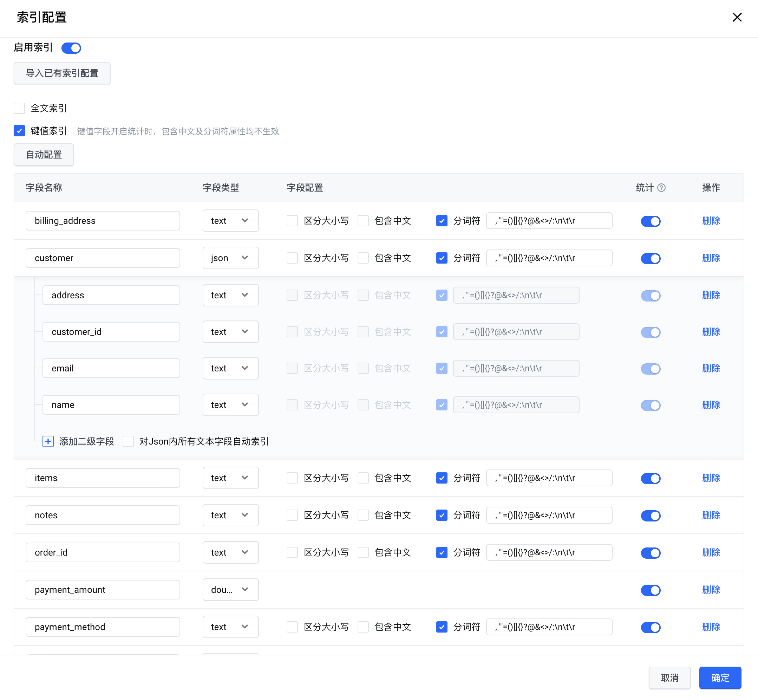The image size is (758, 700).
Task: Toggle statistics switch for payment_amount
Action: tap(651, 590)
